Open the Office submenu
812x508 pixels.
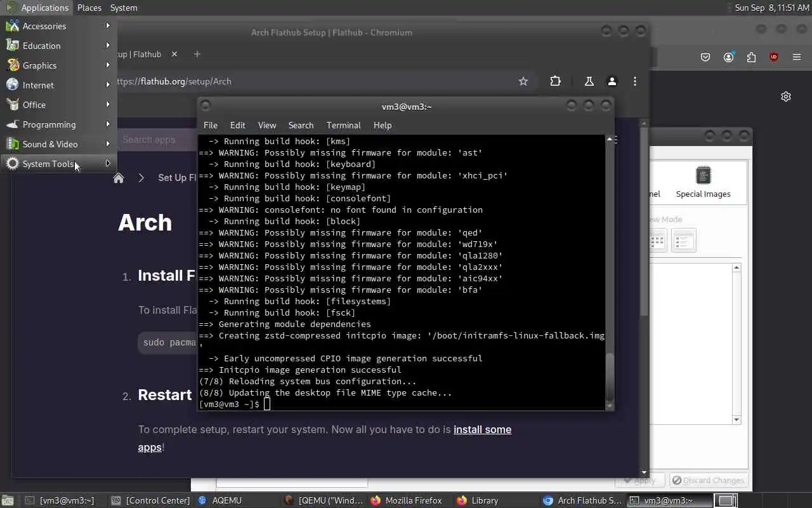click(x=58, y=105)
